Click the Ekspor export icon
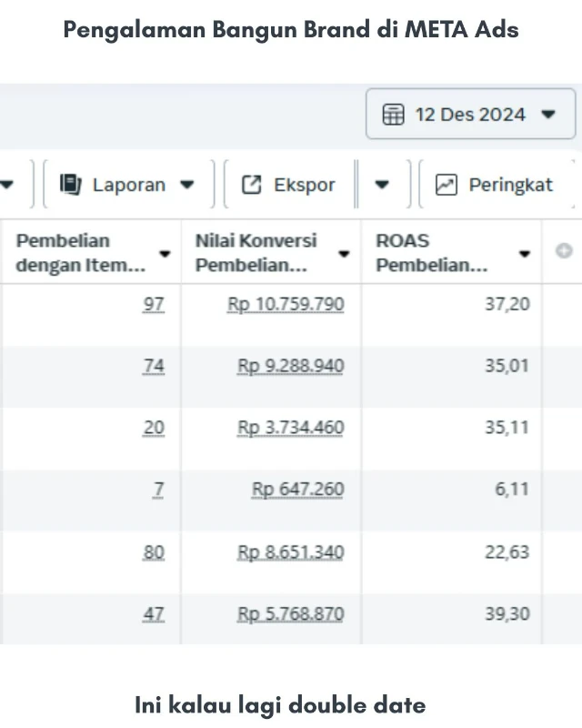582x728 pixels. tap(251, 185)
